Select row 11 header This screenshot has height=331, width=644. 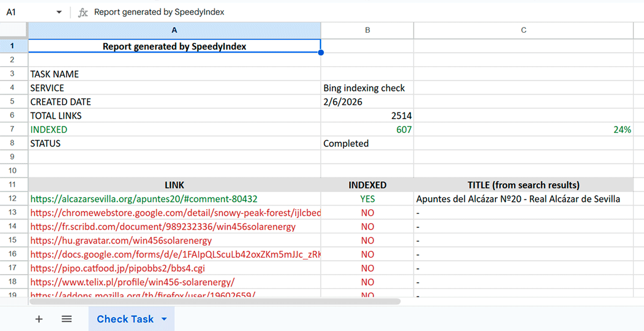(x=13, y=185)
